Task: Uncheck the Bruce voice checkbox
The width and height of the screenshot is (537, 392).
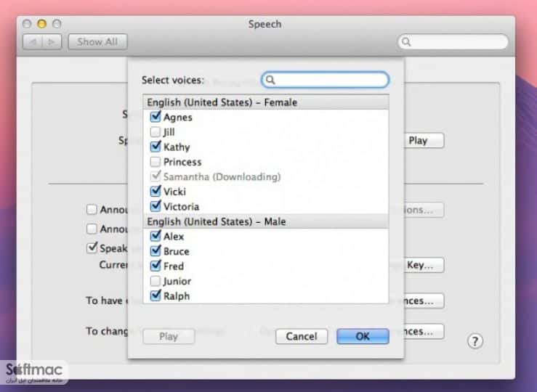Action: [x=155, y=251]
